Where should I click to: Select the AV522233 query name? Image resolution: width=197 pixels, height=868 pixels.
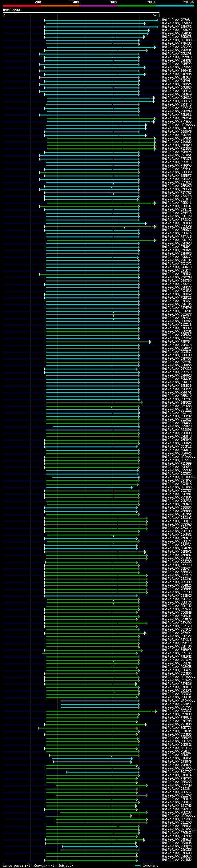(x=11, y=10)
